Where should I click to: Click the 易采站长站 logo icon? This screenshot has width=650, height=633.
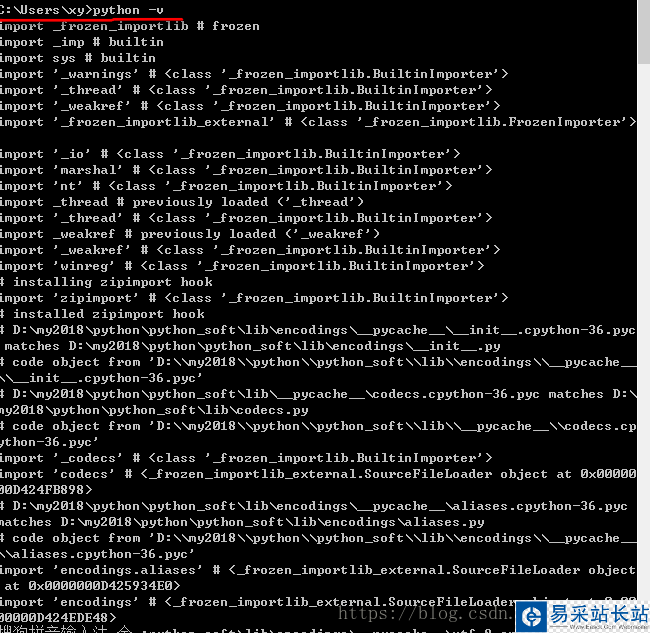pos(532,616)
